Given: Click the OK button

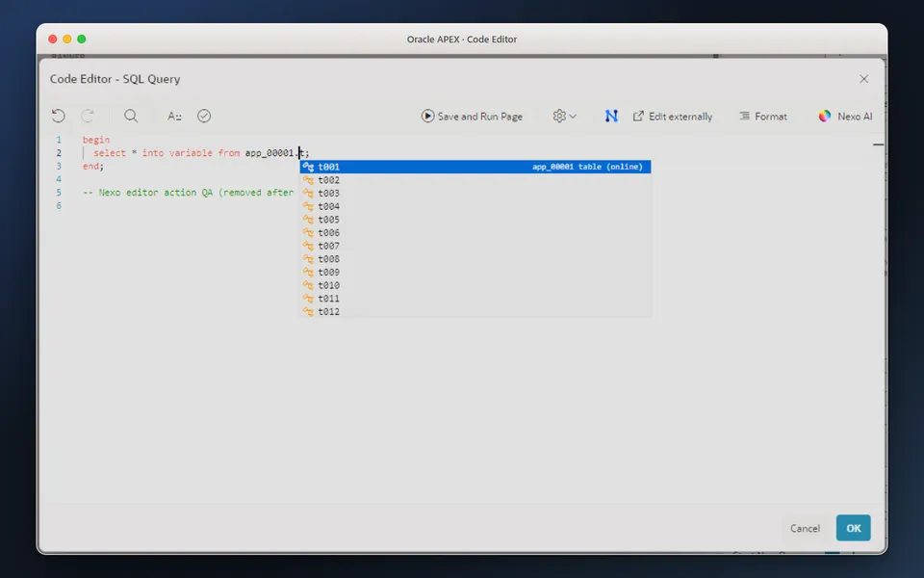Looking at the screenshot, I should point(854,528).
